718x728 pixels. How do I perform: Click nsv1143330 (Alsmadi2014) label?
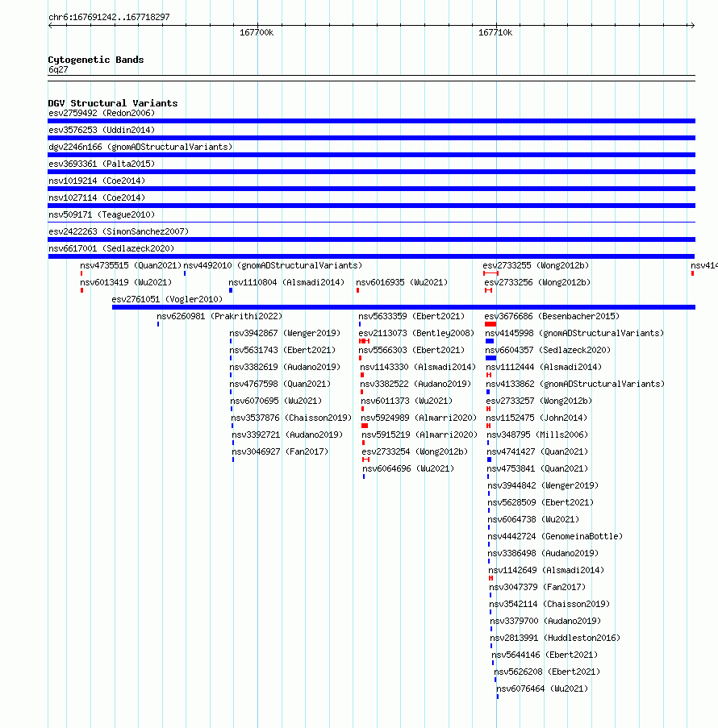pyautogui.click(x=418, y=368)
